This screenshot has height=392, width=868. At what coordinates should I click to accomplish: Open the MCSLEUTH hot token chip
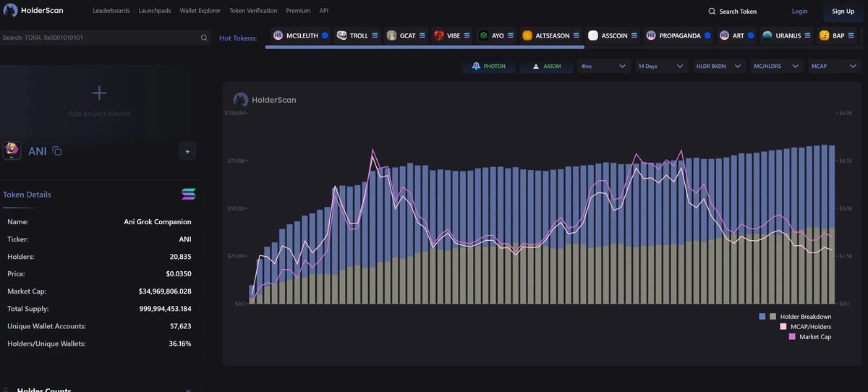(300, 35)
